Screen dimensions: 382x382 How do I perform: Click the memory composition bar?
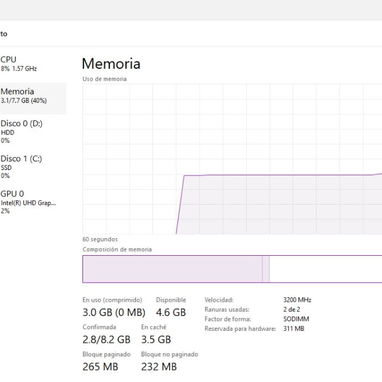click(x=232, y=269)
